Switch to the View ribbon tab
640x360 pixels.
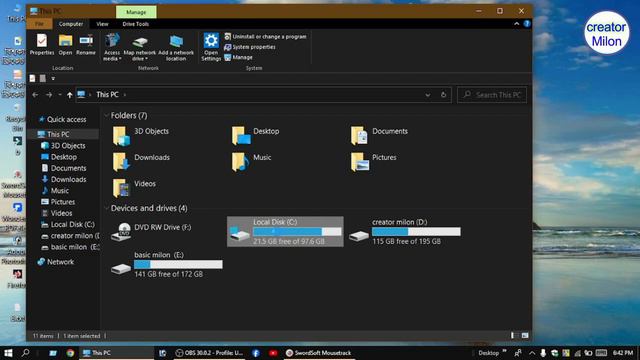(102, 24)
